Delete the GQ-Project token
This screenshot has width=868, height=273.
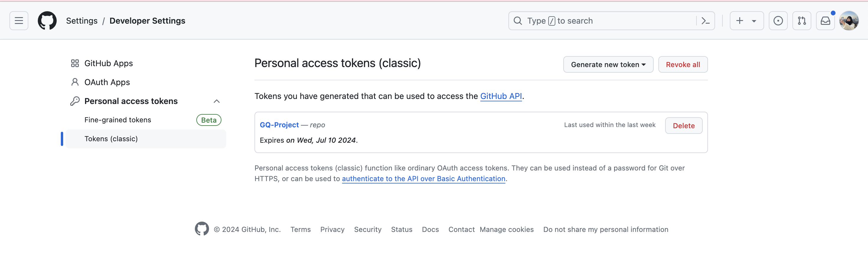(x=684, y=125)
